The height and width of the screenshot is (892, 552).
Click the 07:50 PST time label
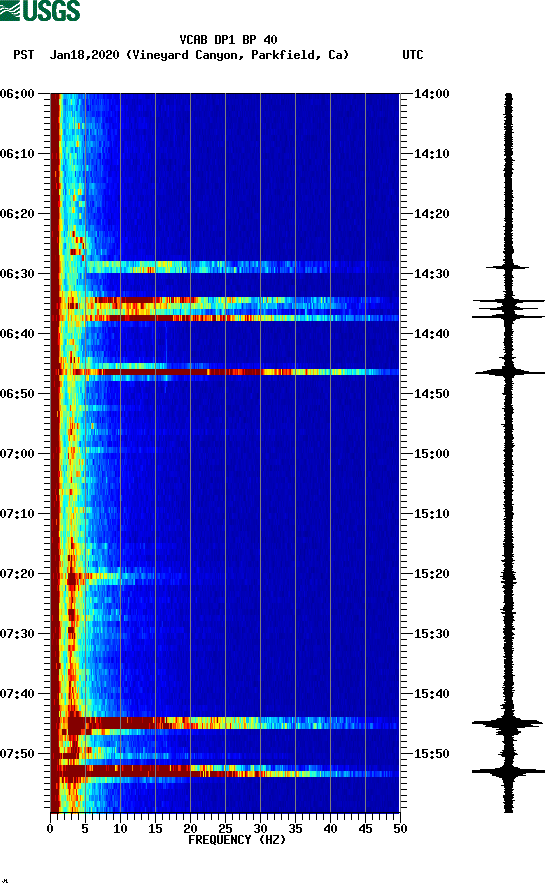coord(17,754)
